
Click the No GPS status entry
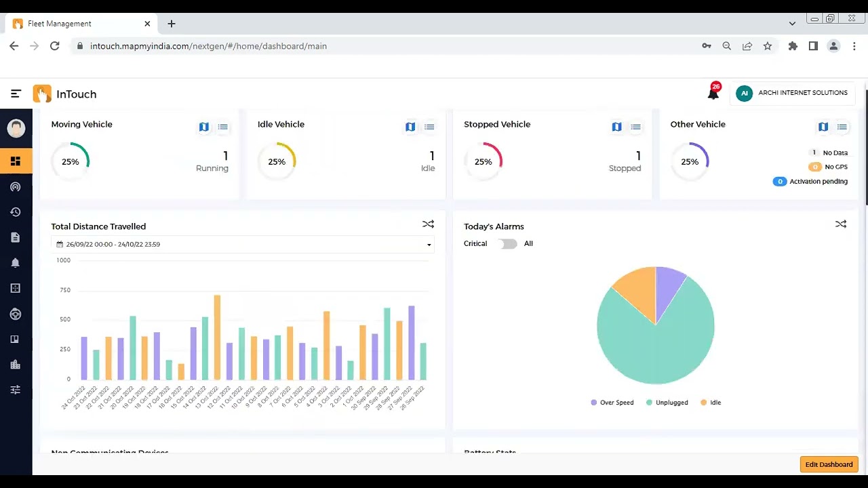point(828,167)
